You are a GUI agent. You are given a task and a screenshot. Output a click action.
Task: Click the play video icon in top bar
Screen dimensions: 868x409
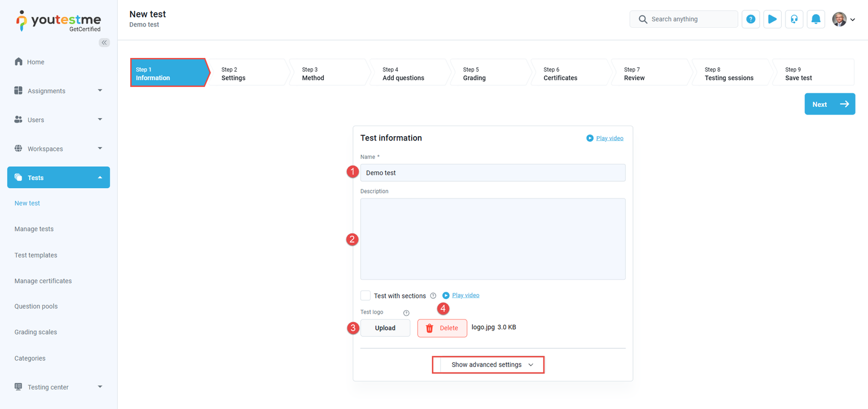pos(772,19)
